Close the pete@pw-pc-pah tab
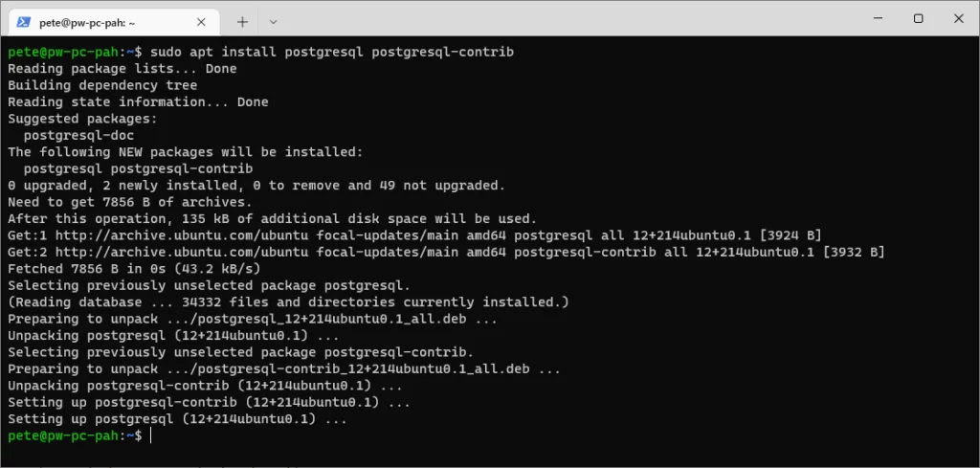 (x=201, y=22)
